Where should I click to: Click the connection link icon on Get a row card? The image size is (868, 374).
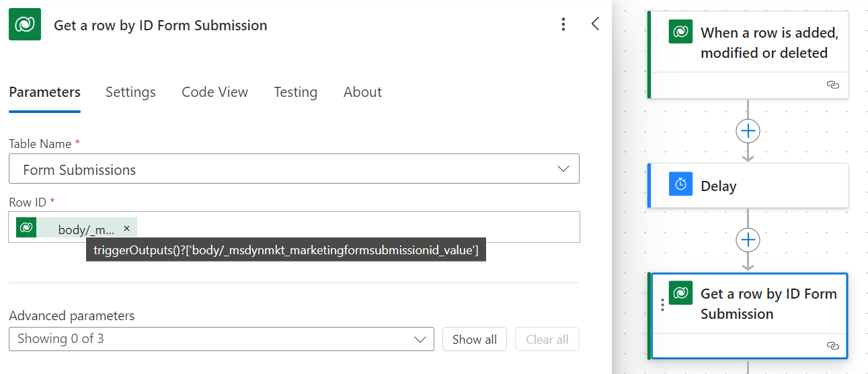click(x=832, y=345)
